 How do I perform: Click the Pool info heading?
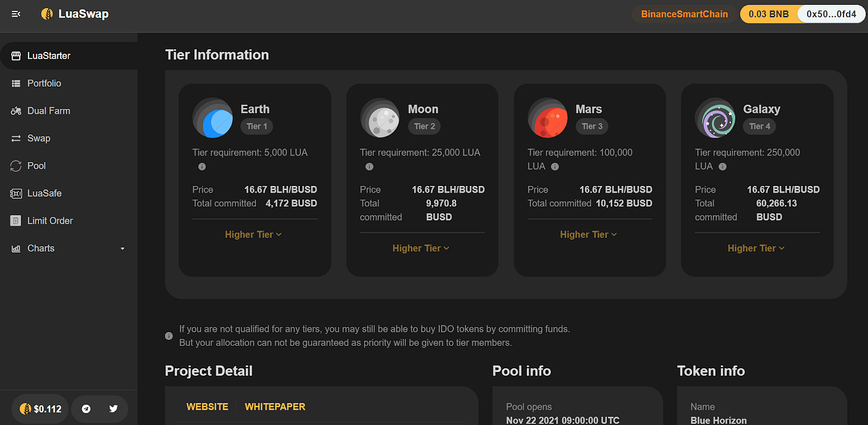point(522,371)
